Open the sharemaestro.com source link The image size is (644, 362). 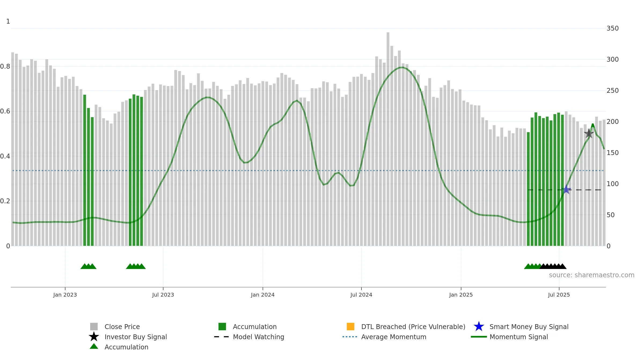592,275
